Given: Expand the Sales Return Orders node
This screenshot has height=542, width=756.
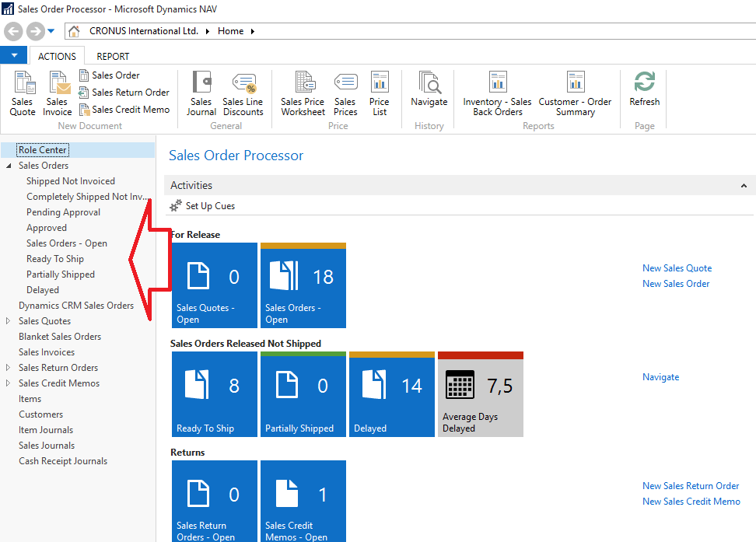Looking at the screenshot, I should (x=9, y=368).
